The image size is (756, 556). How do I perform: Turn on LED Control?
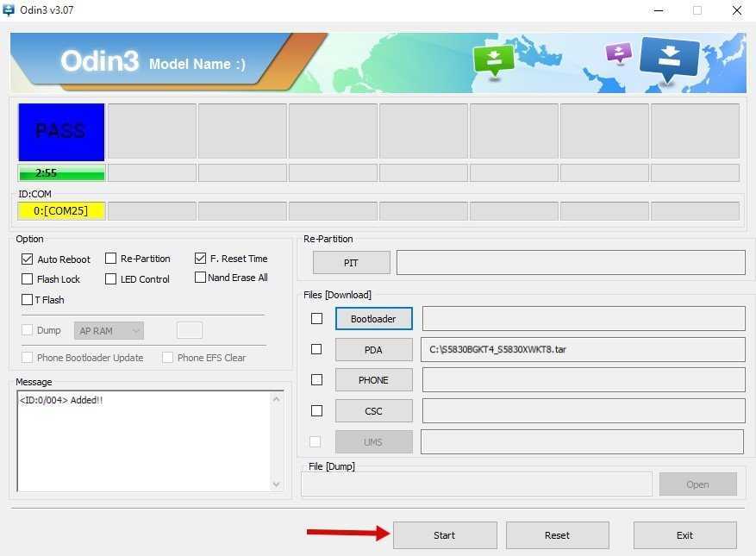click(x=110, y=278)
